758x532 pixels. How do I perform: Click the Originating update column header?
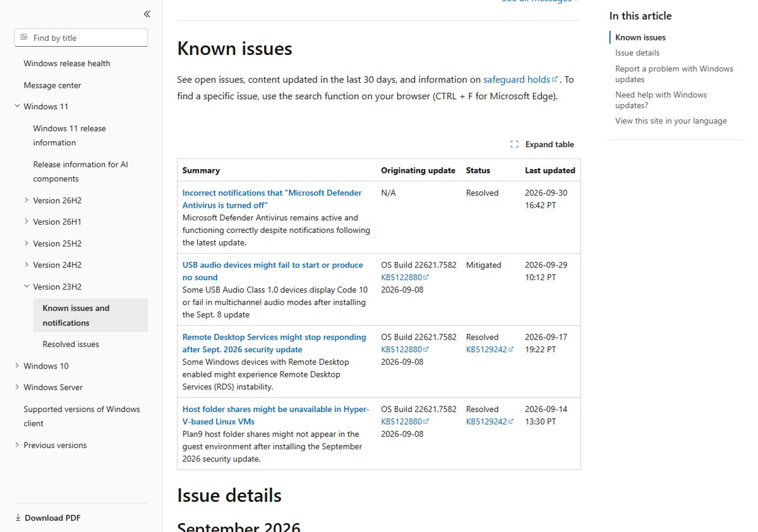418,170
